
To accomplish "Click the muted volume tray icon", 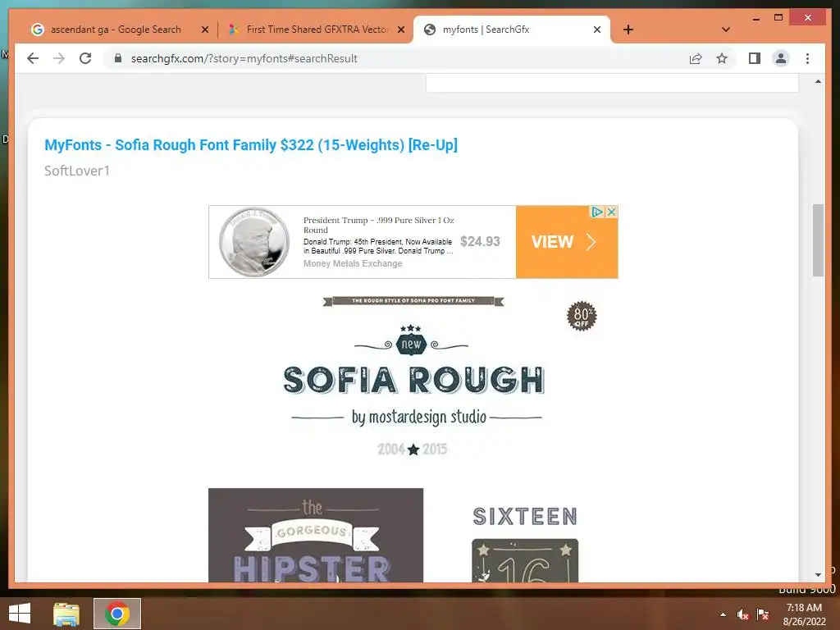I will click(742, 614).
